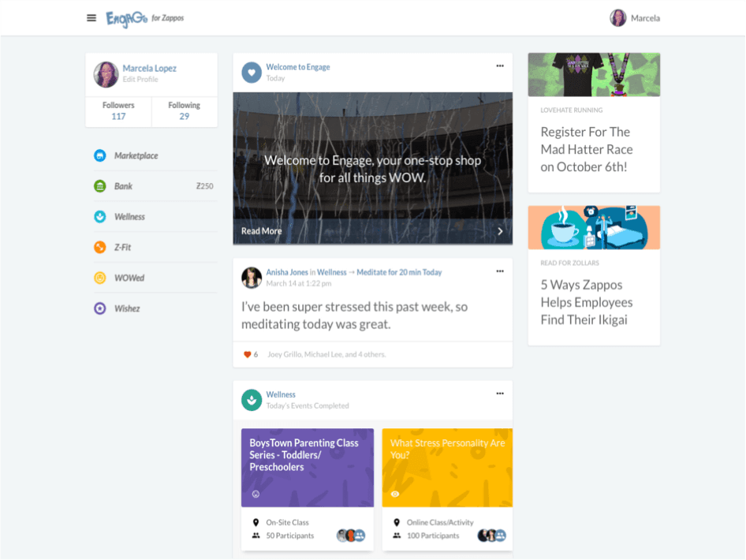Open the hamburger menu icon
746x560 pixels.
(x=91, y=18)
